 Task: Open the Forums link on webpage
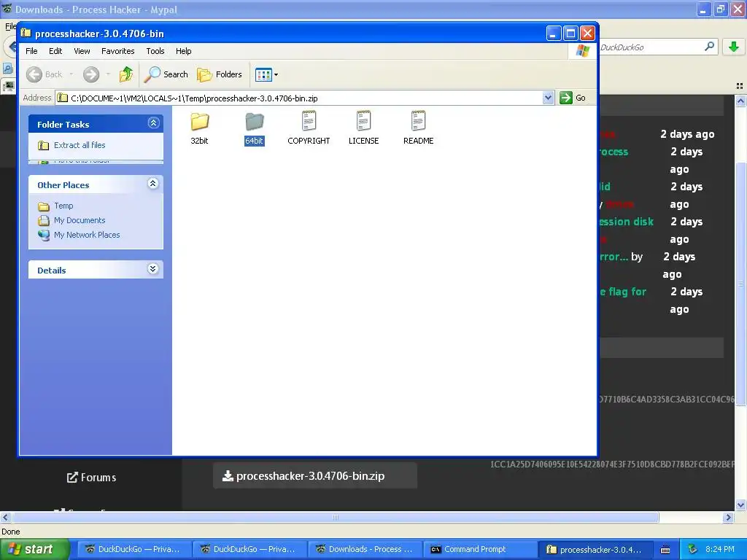coord(91,477)
